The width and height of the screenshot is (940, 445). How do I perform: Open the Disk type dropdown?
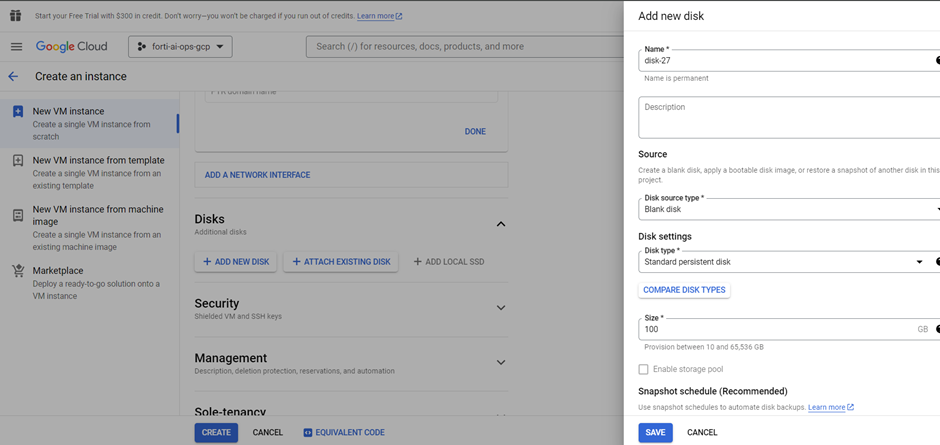click(919, 262)
